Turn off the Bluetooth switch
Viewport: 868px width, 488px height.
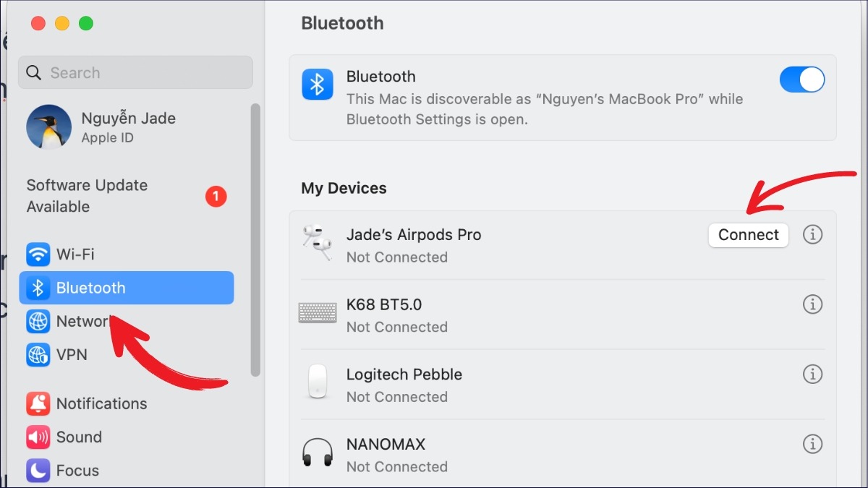(802, 80)
